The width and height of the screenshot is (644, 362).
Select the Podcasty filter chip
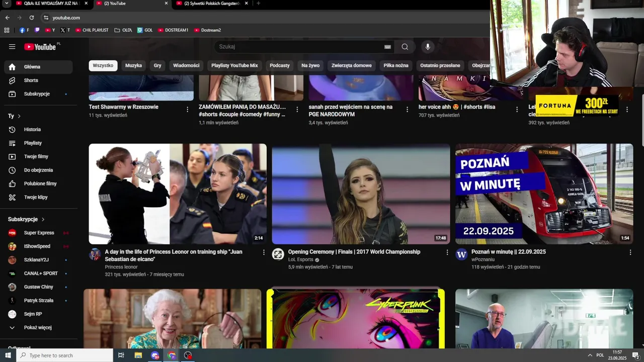tap(280, 65)
